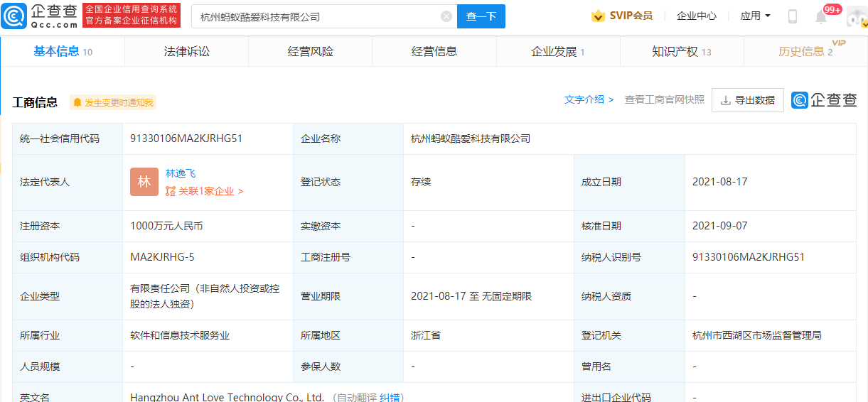Go to 企业中心
This screenshot has height=402, width=868.
[697, 16]
